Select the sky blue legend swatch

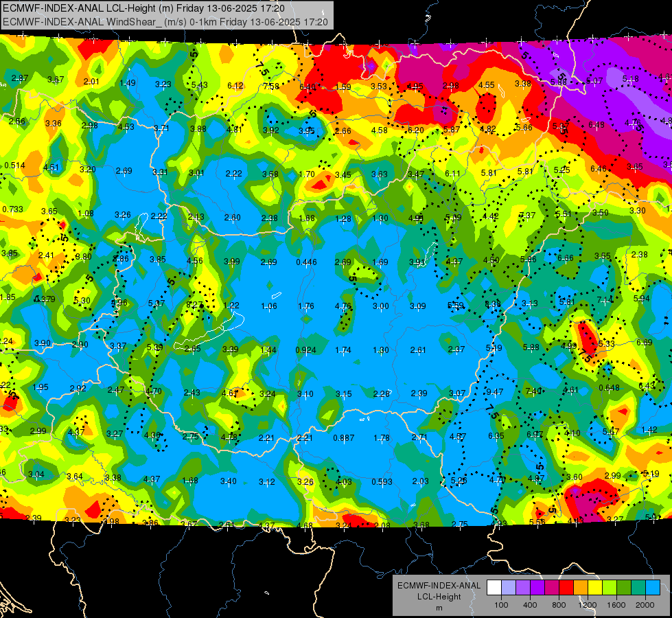tap(653, 588)
